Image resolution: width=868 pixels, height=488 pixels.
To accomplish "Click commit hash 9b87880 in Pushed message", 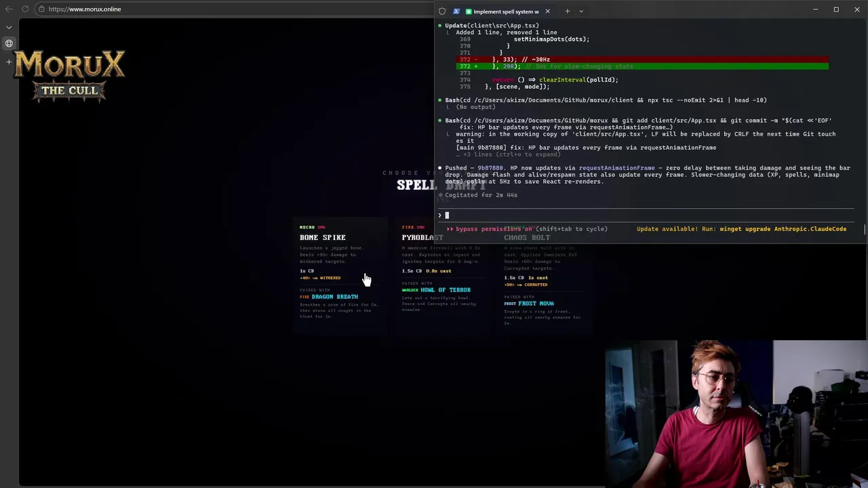I will click(x=490, y=168).
